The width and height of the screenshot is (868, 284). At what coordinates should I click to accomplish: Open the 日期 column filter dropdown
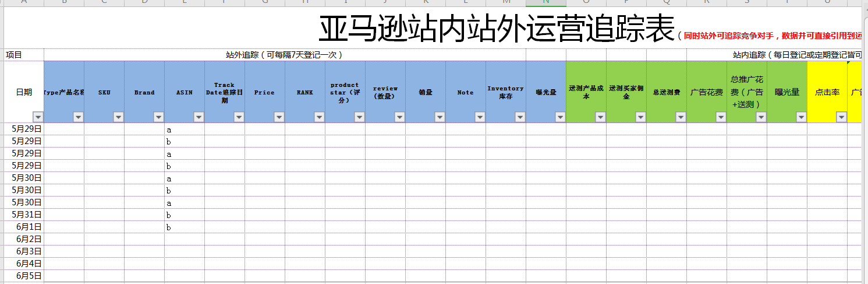[38, 117]
